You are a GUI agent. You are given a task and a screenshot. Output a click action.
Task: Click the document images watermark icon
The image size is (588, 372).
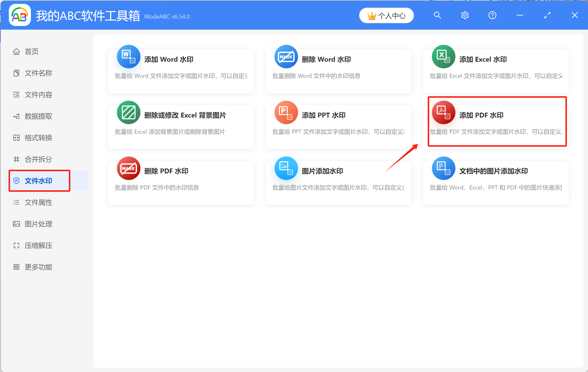[443, 168]
